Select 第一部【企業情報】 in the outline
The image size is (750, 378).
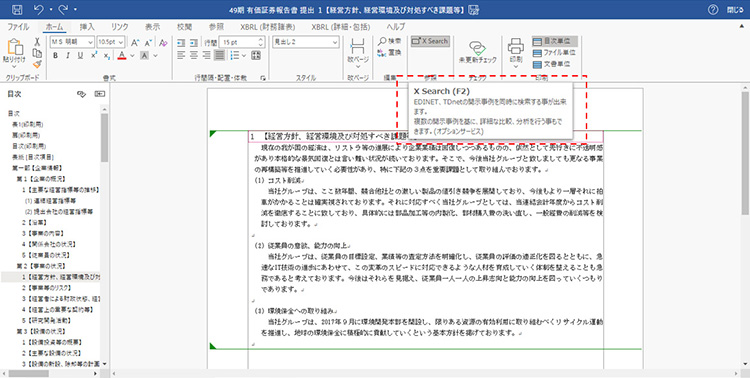click(x=37, y=168)
